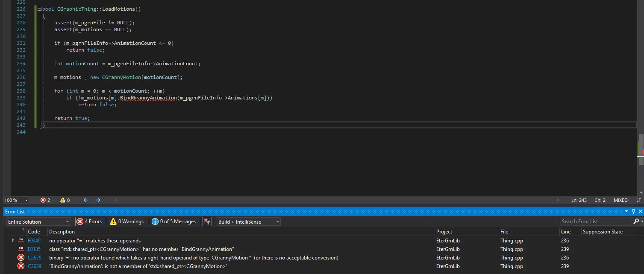Navigate forward with the right arrow
Image resolution: width=644 pixels, height=274 pixels.
98,200
